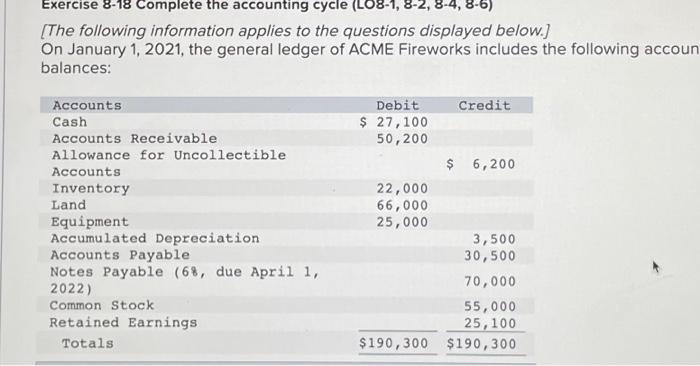
Task: Select the Accounts Payable row label
Action: coord(120,255)
